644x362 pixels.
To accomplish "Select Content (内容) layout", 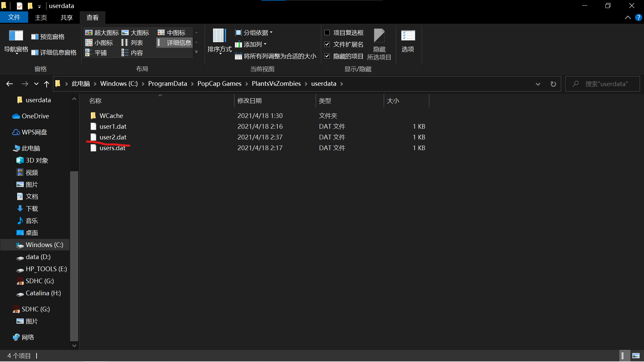I will point(132,53).
